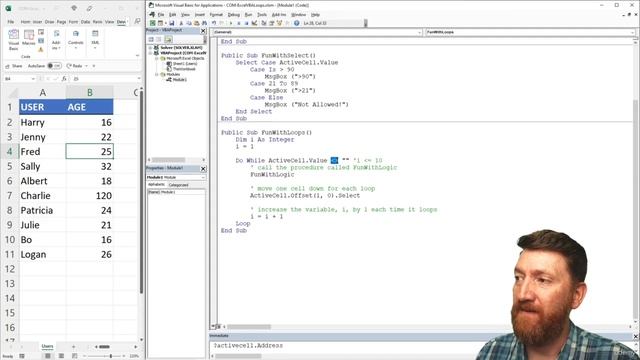640x360 pixels.
Task: Toggle the AutoSave switch in Excel
Action: (54, 66)
